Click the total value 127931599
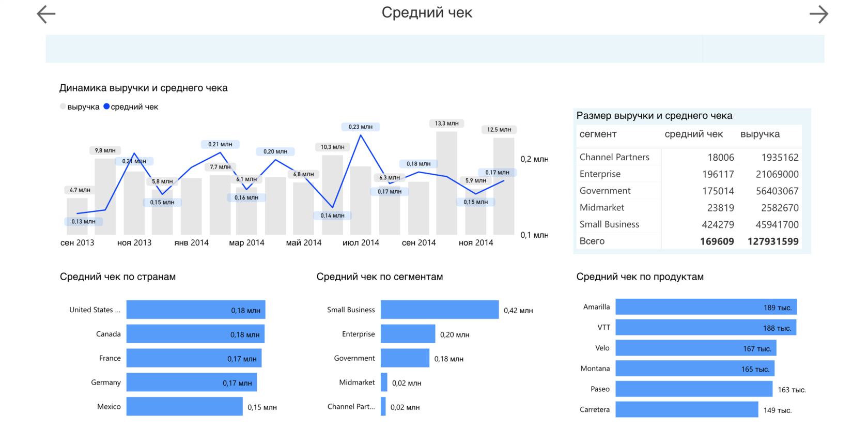The height and width of the screenshot is (444, 868). coord(773,241)
